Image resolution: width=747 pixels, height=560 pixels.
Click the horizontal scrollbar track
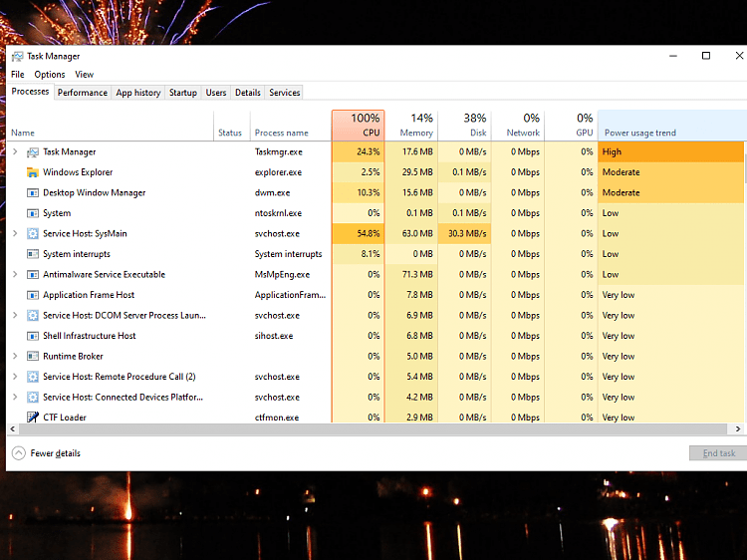coord(375,428)
